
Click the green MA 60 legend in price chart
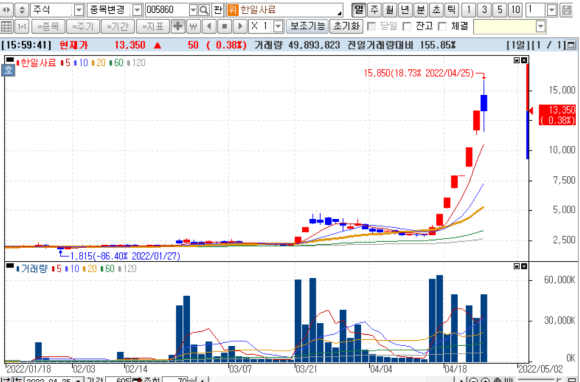click(116, 63)
